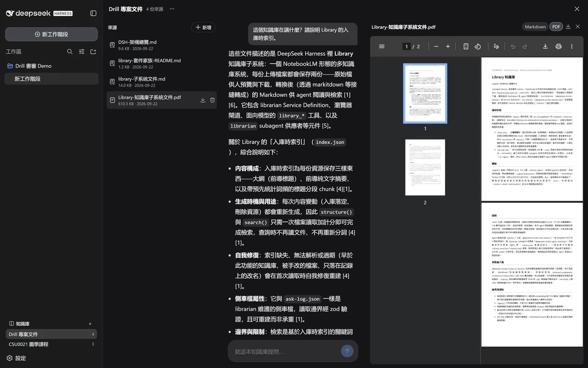Click the PDF undo arrow
This screenshot has height=368, width=588.
tap(513, 46)
